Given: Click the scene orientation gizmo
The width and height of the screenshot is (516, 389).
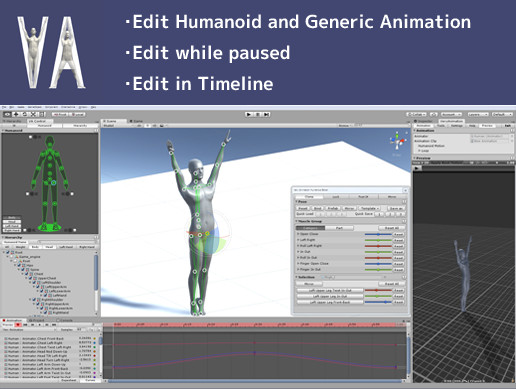Looking at the screenshot, I should click(x=398, y=141).
